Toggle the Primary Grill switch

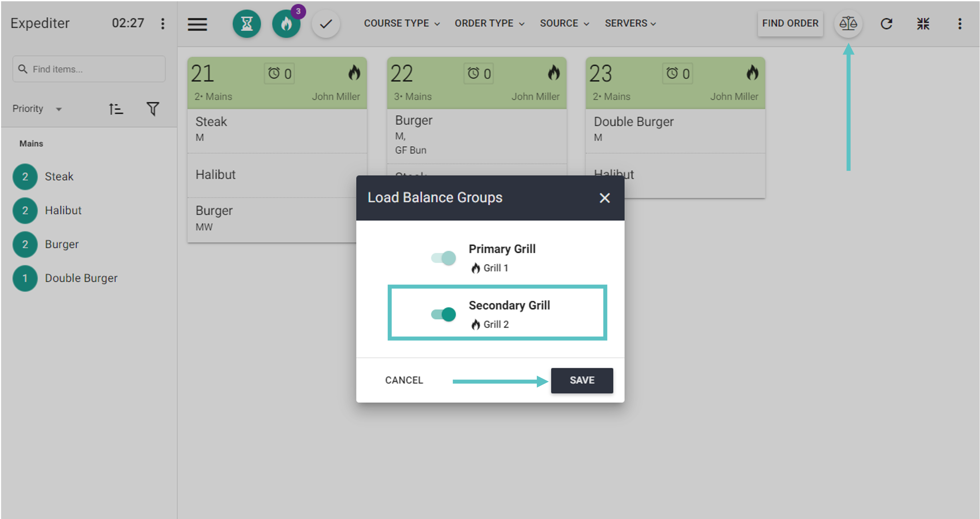443,258
